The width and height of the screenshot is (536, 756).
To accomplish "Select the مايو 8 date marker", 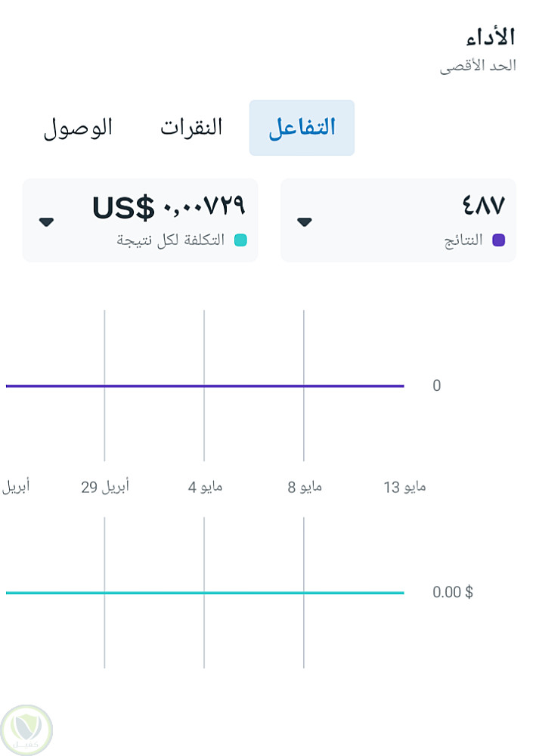I will (305, 487).
